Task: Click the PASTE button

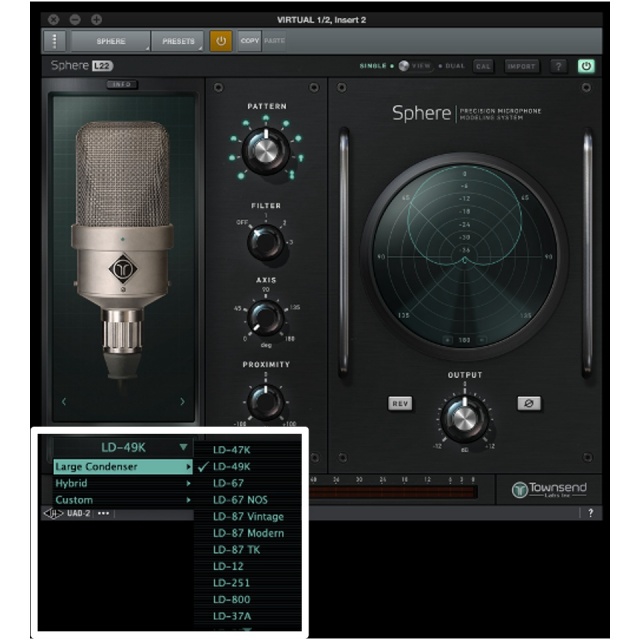Action: tap(274, 41)
